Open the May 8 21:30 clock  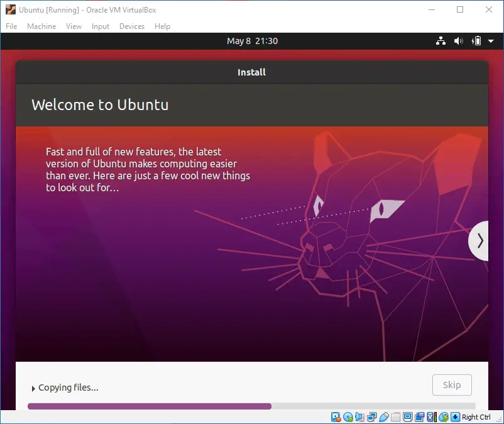pyautogui.click(x=253, y=41)
